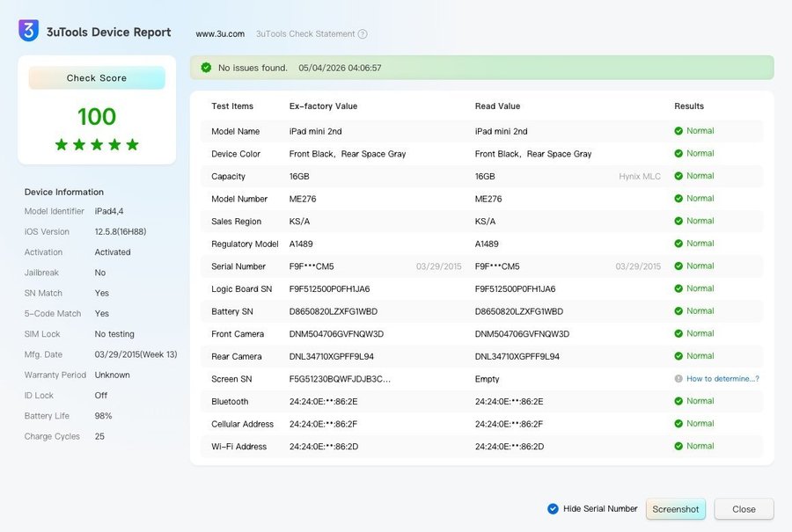
Task: Click the Normal check icon in Front Camera row
Action: coord(678,333)
